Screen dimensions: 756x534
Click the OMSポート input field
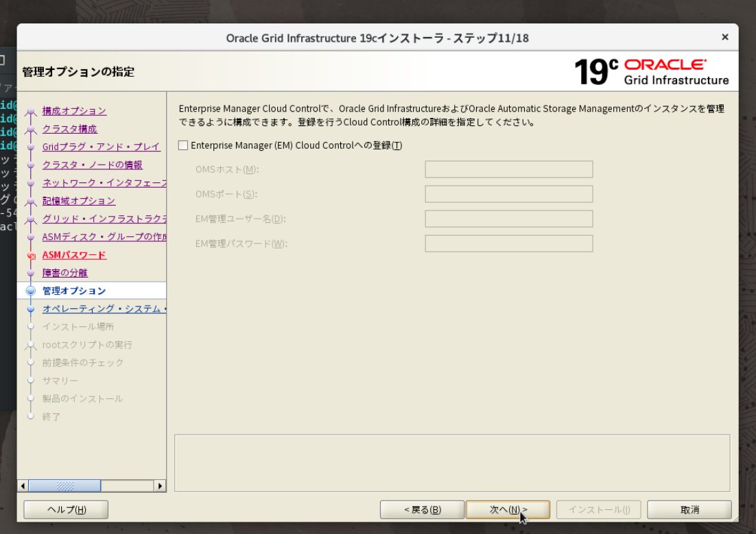coord(508,194)
